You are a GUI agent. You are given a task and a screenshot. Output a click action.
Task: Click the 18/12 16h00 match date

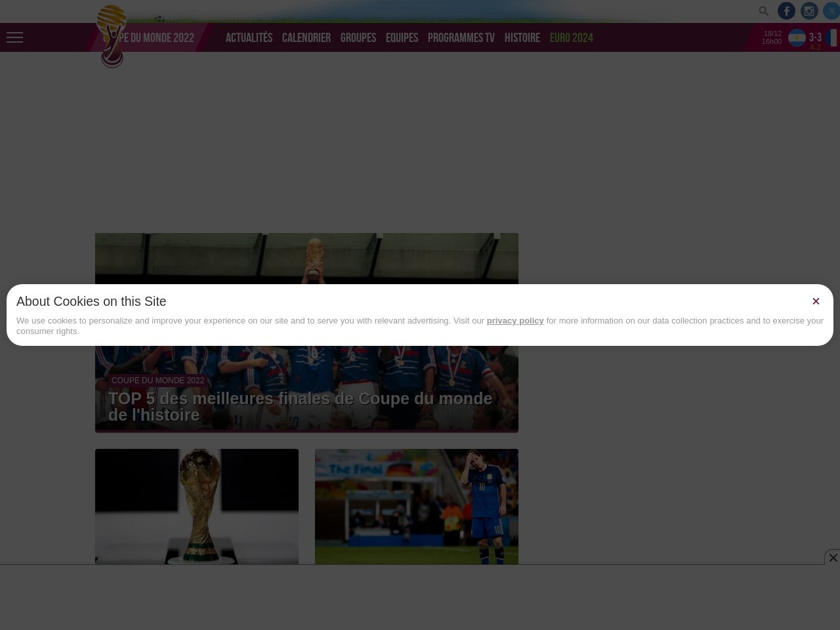[772, 37]
